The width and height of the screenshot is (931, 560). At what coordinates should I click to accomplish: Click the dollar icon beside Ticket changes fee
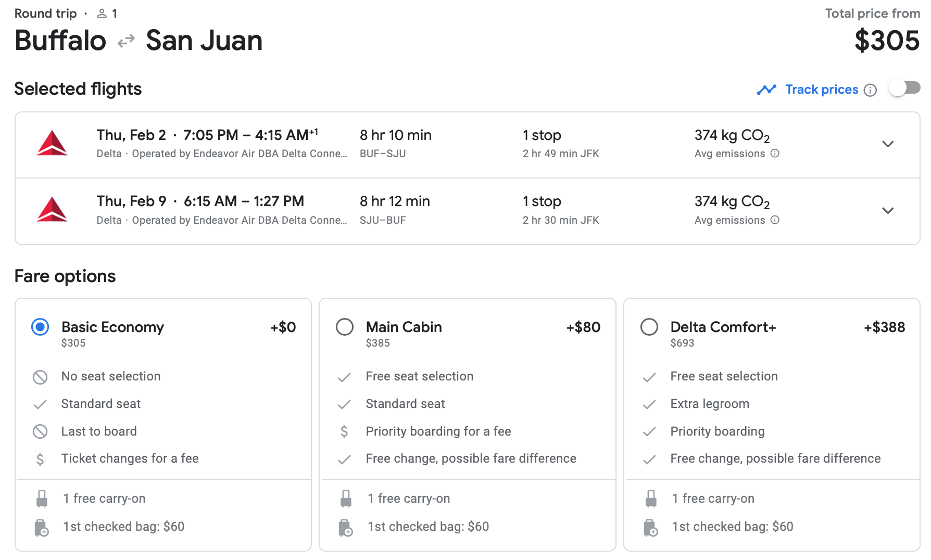click(40, 459)
